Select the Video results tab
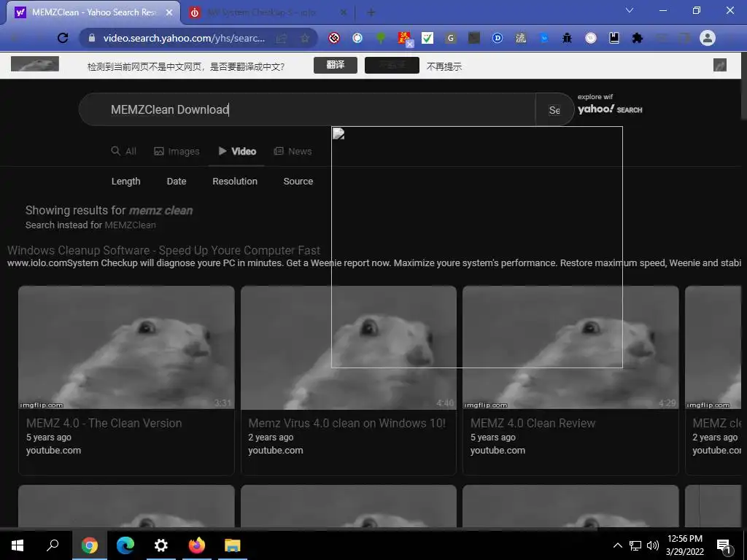This screenshot has height=560, width=747. [x=237, y=151]
